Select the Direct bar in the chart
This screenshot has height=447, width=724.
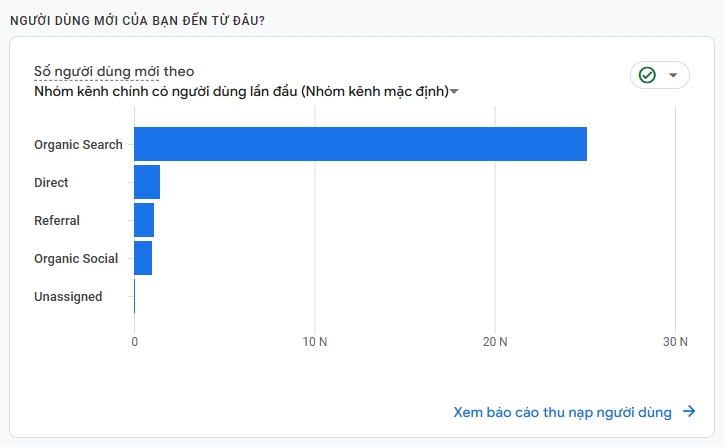pyautogui.click(x=147, y=182)
